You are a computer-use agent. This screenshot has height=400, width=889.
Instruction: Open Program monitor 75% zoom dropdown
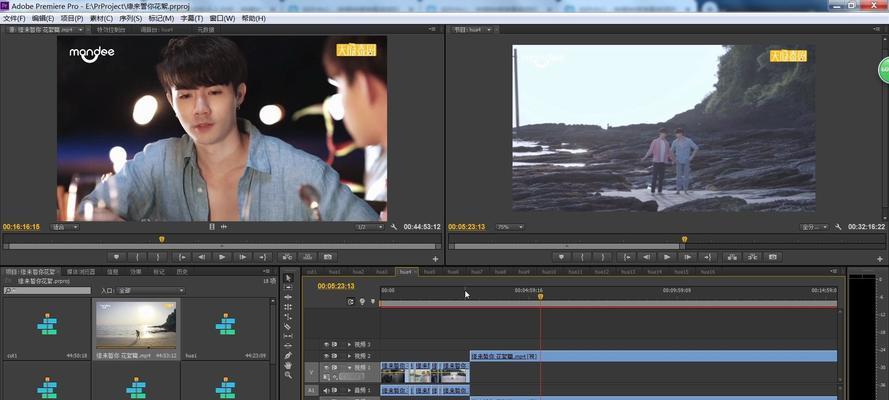coord(510,227)
